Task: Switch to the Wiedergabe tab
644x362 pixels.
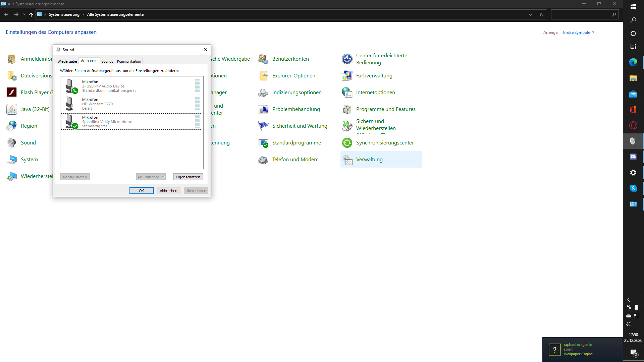Action: pyautogui.click(x=67, y=61)
